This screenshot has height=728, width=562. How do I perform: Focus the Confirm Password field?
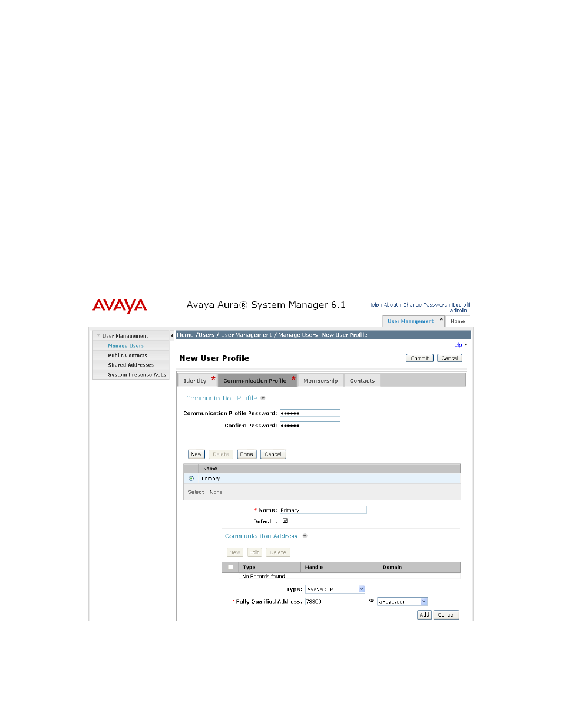(310, 426)
